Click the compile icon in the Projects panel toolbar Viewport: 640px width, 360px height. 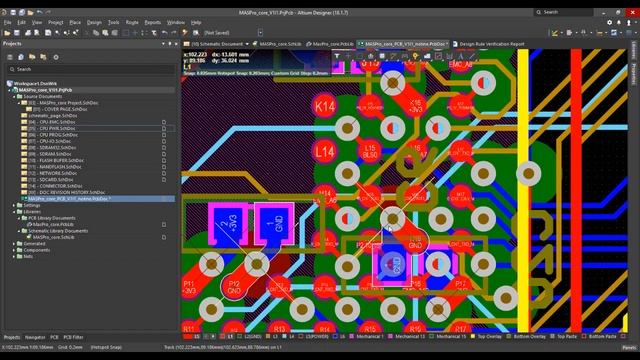pyautogui.click(x=21, y=57)
